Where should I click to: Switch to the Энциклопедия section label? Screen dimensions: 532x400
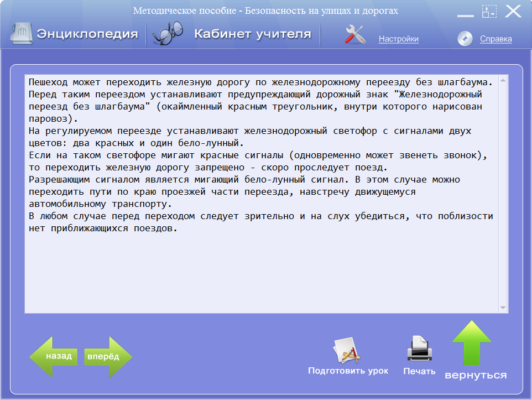(x=87, y=34)
